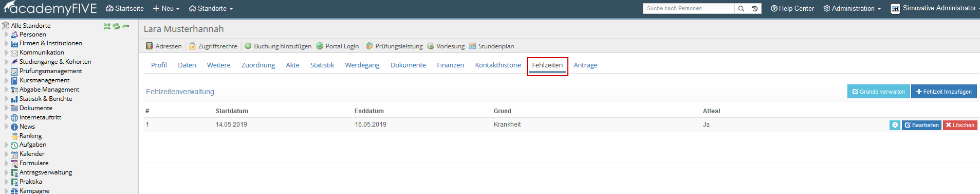Click the Enddatum 16.05.2019 cell
980x194 pixels.
(371, 125)
